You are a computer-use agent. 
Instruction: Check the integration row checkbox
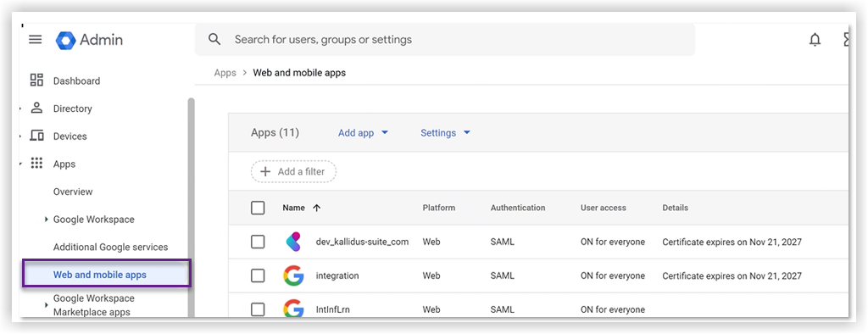[258, 276]
